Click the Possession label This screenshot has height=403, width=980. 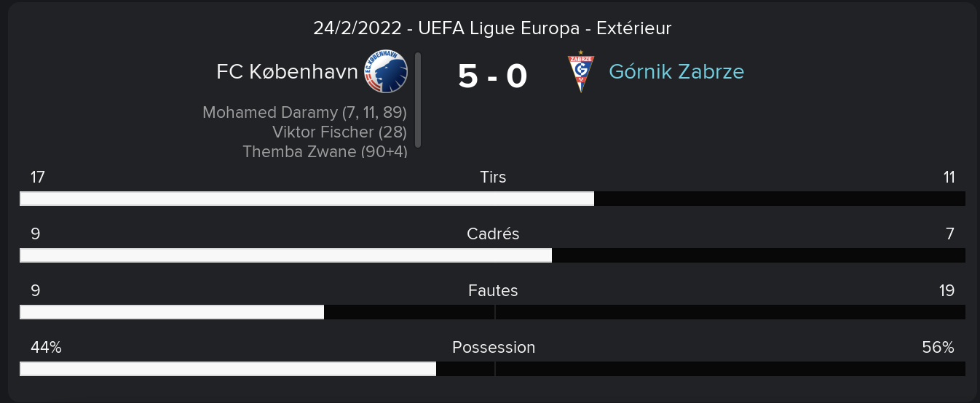(x=494, y=347)
